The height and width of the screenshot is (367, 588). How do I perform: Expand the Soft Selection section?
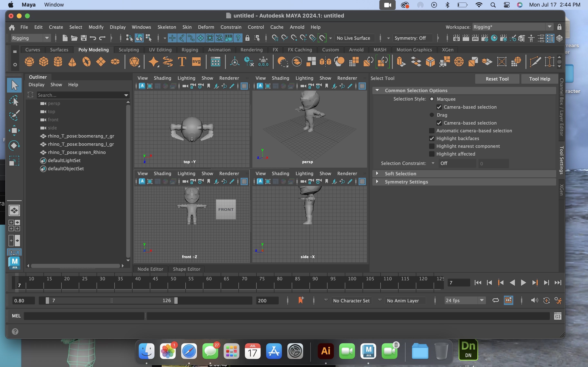(x=377, y=174)
